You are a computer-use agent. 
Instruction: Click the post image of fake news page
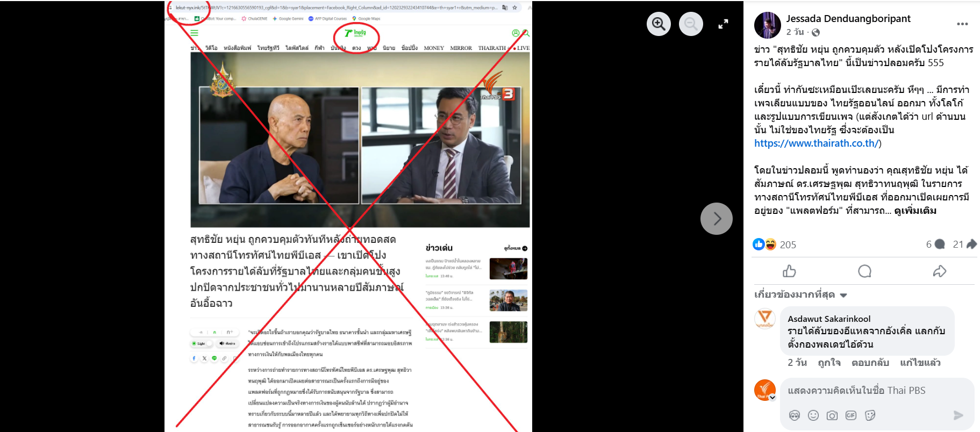(x=348, y=217)
